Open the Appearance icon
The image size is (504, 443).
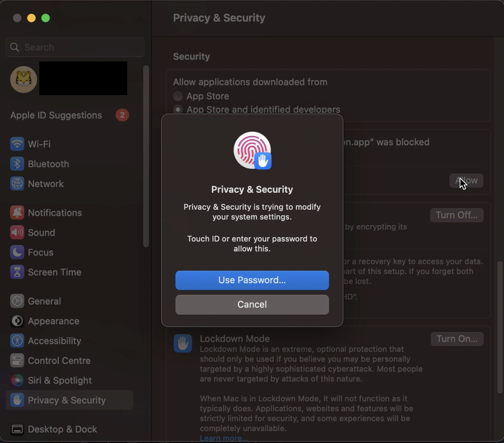pos(17,321)
